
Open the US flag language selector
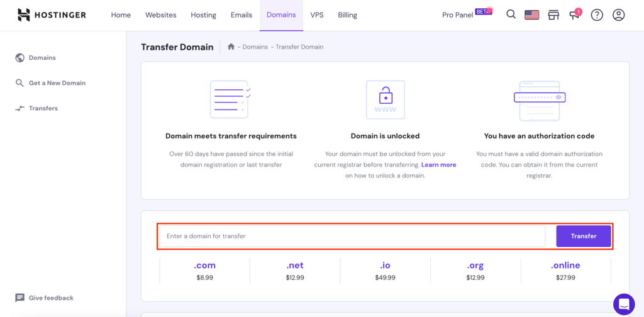point(532,15)
